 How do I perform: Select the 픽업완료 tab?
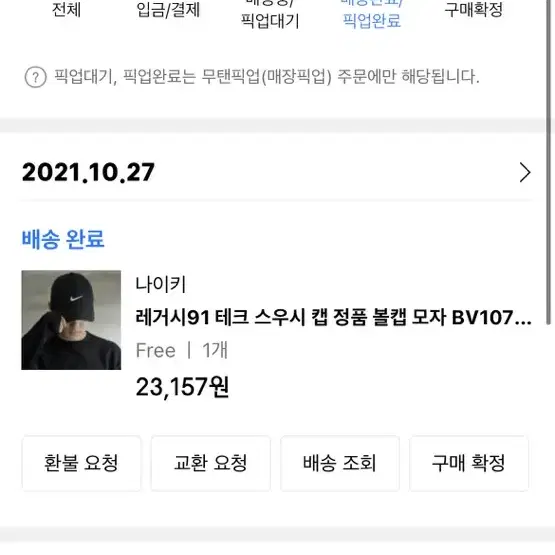pyautogui.click(x=372, y=14)
